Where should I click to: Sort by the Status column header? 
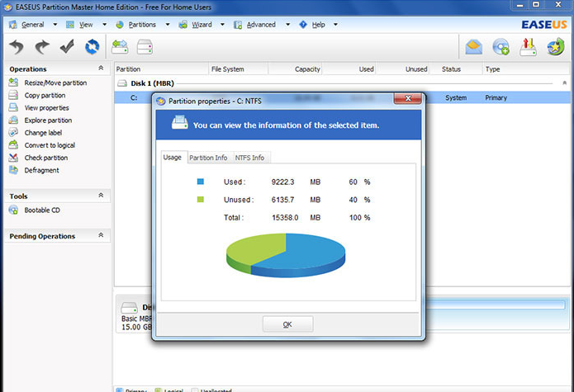tap(456, 69)
